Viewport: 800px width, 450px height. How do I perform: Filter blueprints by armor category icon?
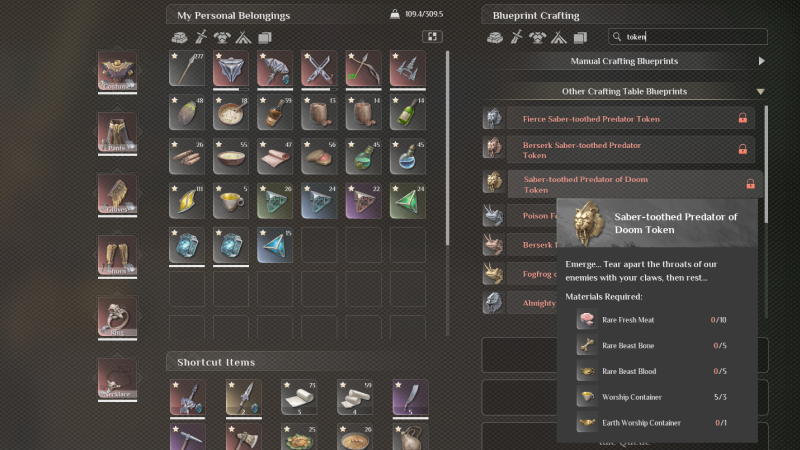[537, 37]
